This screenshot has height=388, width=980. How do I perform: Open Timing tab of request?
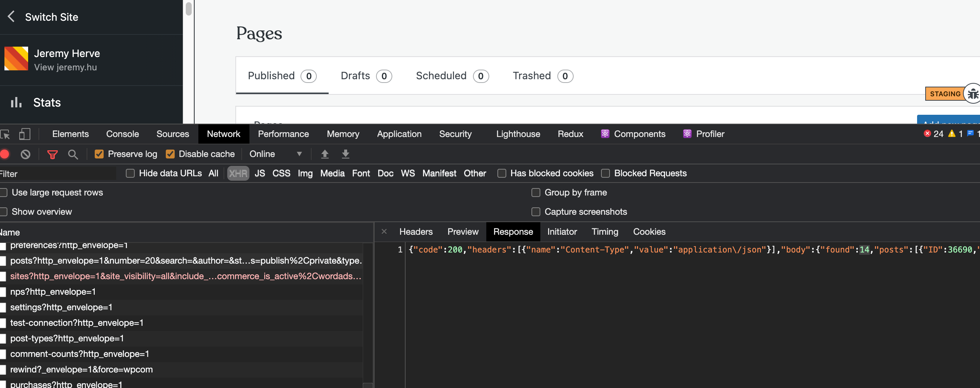pyautogui.click(x=604, y=231)
